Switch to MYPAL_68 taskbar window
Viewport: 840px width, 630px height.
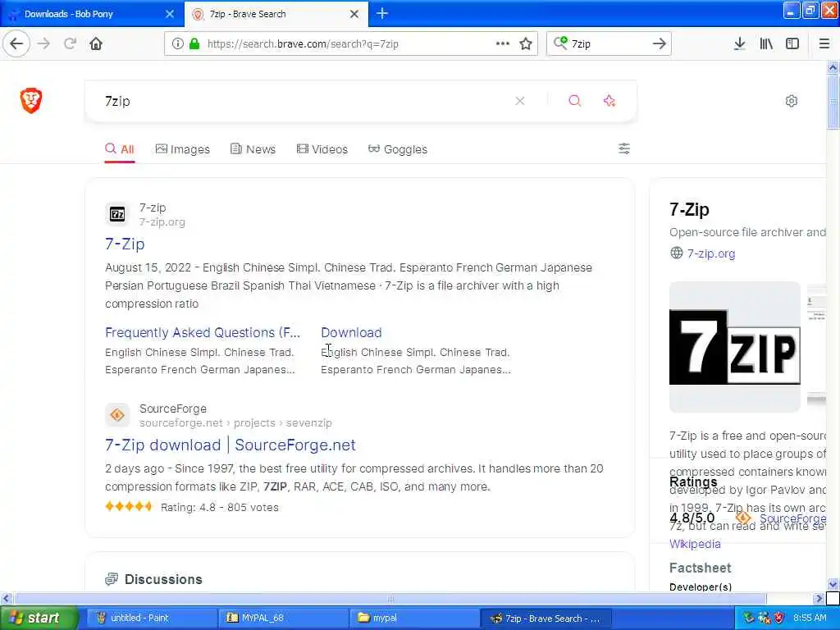tap(284, 618)
